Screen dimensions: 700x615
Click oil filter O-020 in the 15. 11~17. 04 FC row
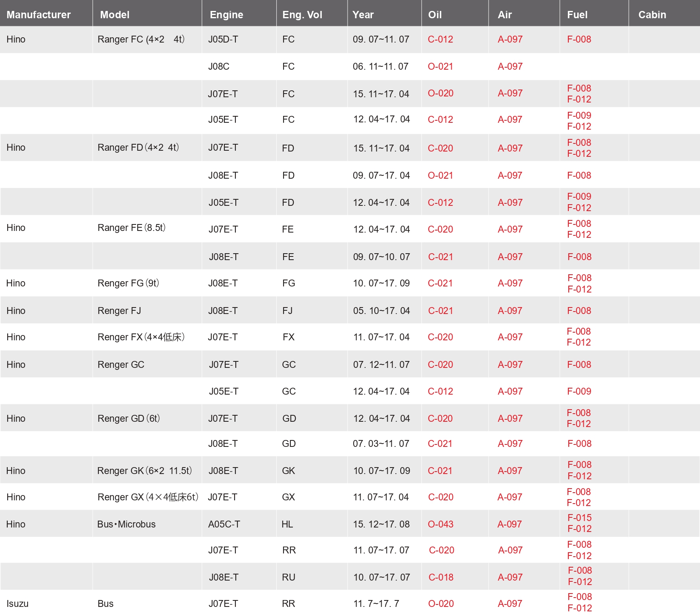[440, 93]
